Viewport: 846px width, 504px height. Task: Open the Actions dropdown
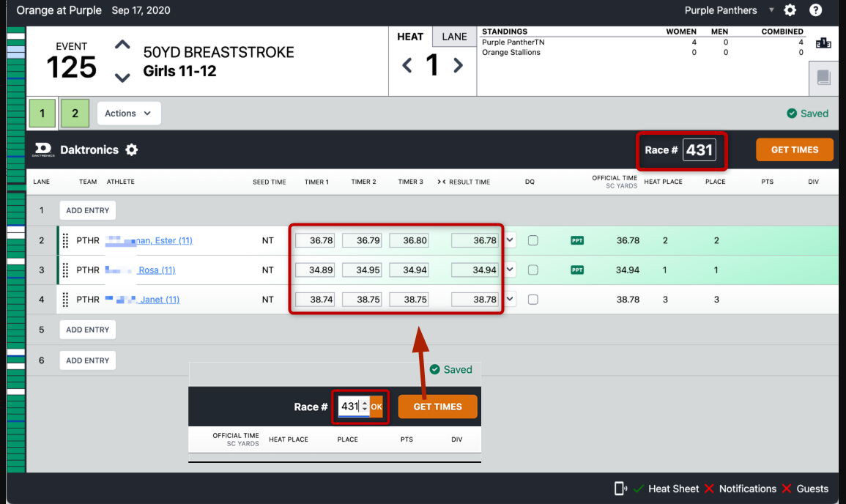click(128, 114)
